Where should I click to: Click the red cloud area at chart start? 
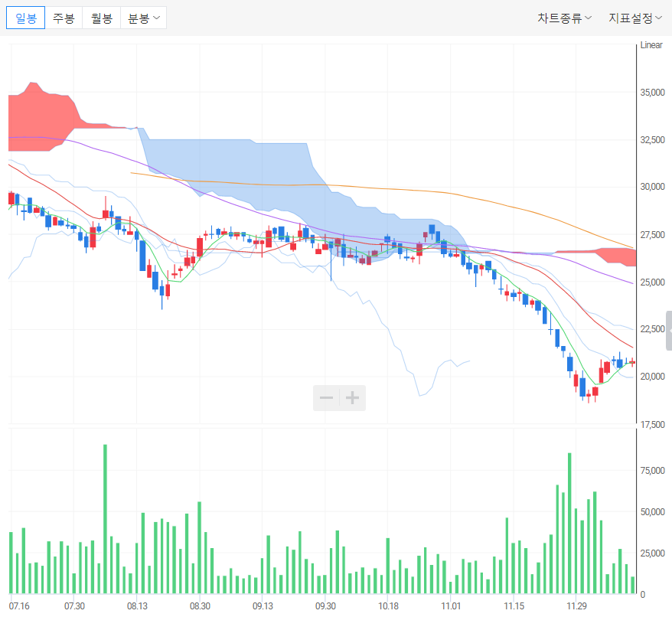41,118
